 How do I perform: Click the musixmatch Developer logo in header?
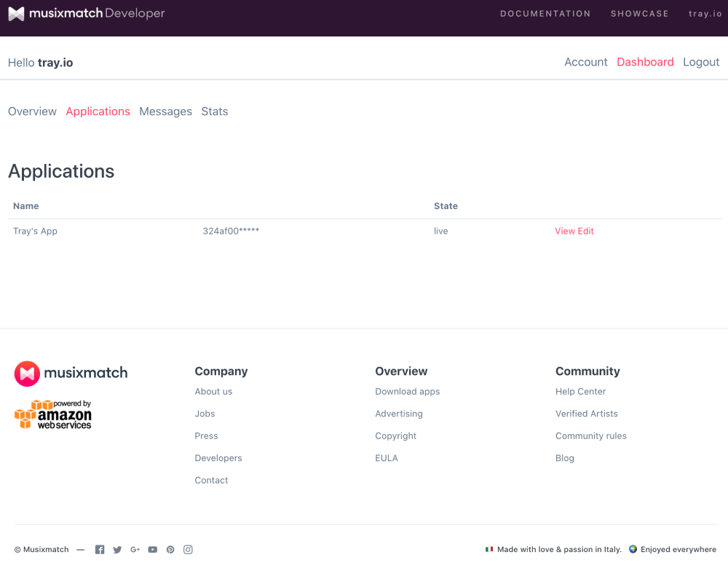(x=87, y=14)
